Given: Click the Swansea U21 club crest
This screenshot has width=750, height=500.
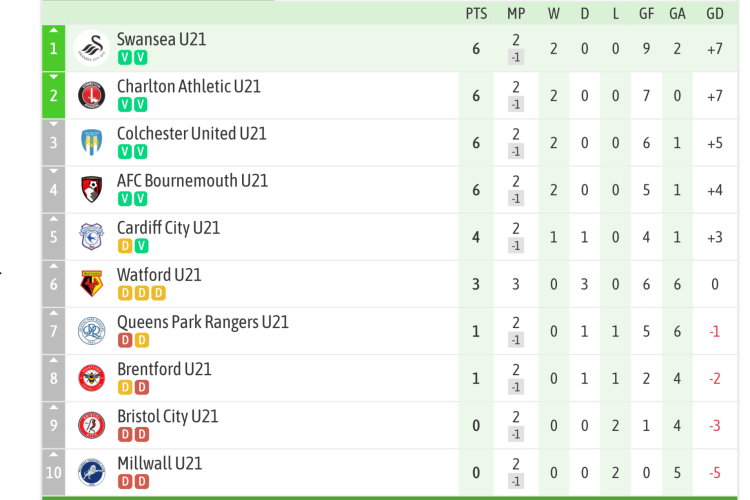Looking at the screenshot, I should click(x=92, y=48).
